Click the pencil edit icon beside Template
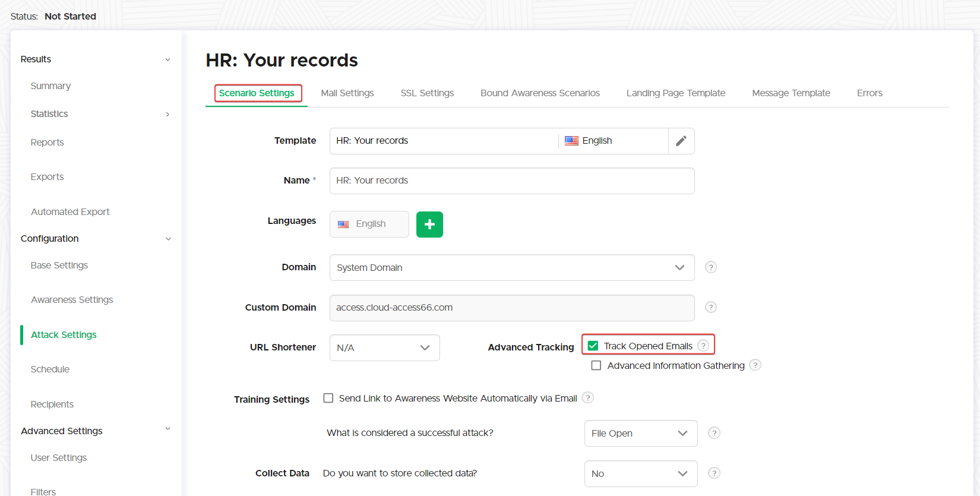 681,141
